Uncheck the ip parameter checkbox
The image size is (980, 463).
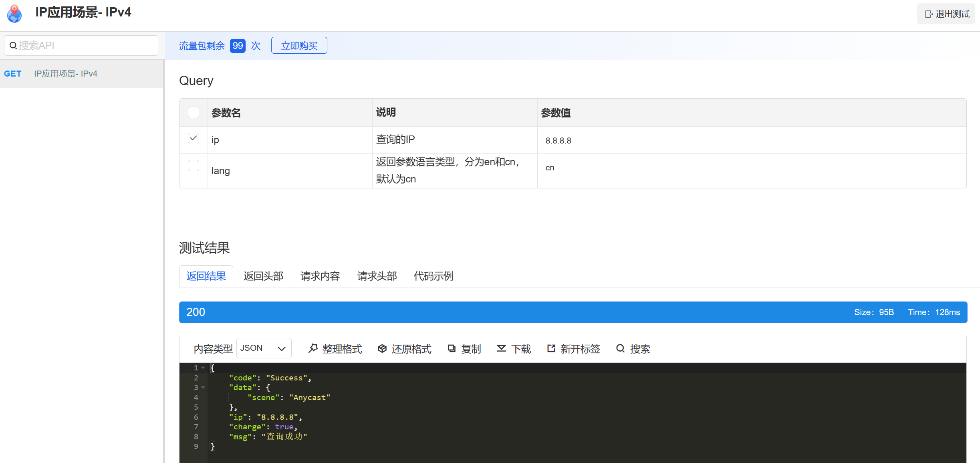[x=194, y=139]
